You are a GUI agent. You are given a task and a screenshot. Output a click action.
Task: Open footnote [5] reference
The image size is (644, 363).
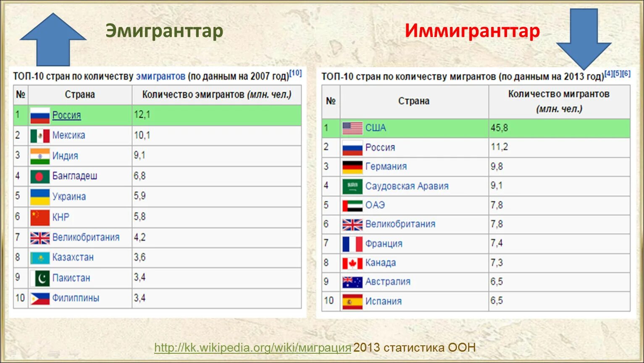(617, 74)
